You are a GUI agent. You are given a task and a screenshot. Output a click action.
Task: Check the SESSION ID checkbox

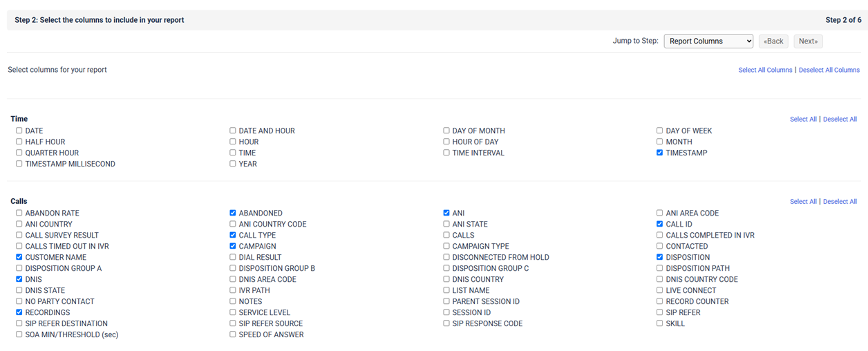[x=446, y=312]
